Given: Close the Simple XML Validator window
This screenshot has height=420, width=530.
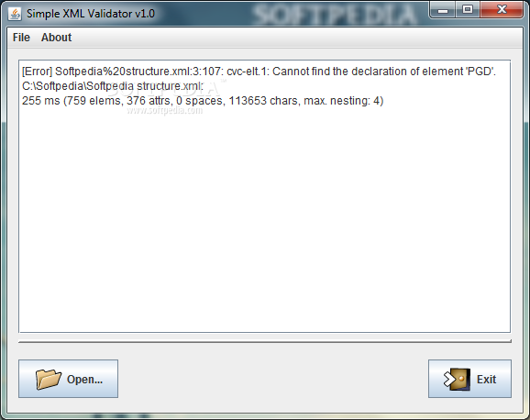Looking at the screenshot, I should 502,9.
